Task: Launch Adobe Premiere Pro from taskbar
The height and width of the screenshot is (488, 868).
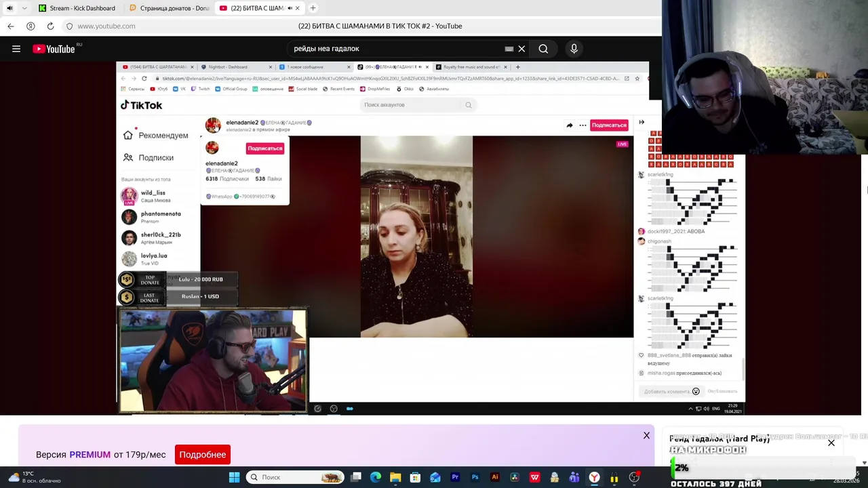Action: click(x=455, y=477)
